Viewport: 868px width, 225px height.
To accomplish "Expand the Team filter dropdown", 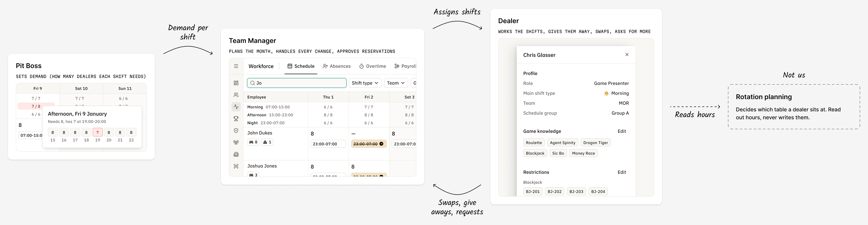I will 396,83.
